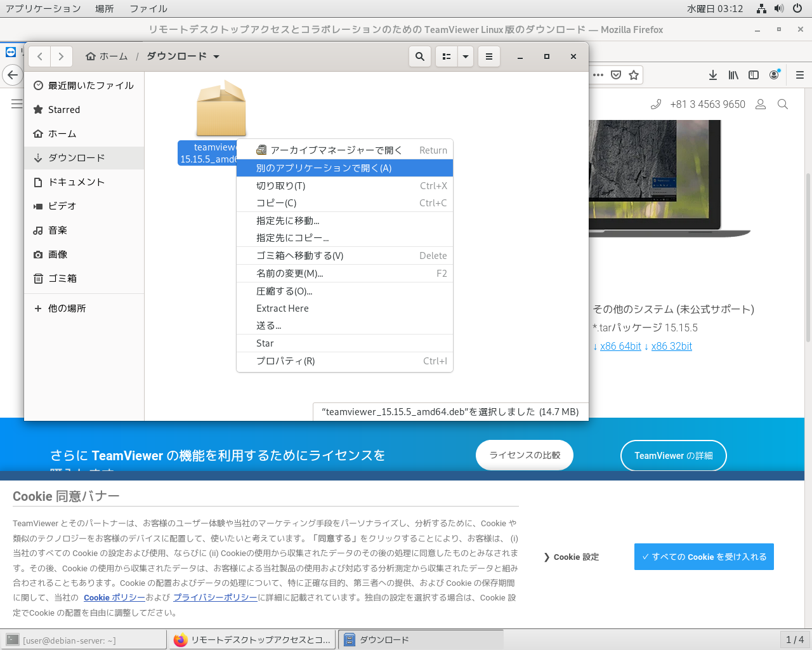This screenshot has height=650, width=812.
Task: Select 別のアプリケーションで開く menu entry
Action: [324, 168]
